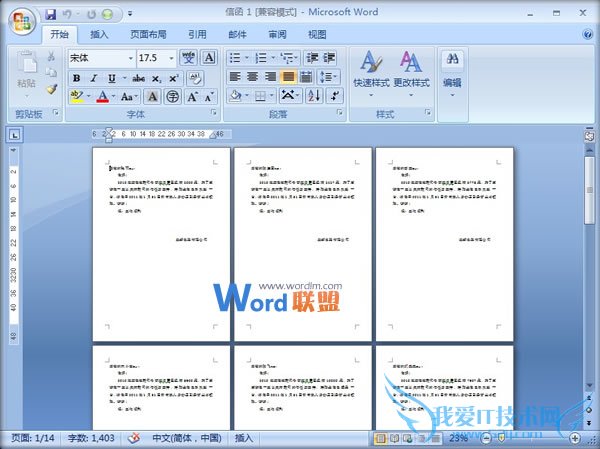Viewport: 600px width, 449px height.
Task: Expand the borders dropdown arrow
Action: [x=272, y=96]
